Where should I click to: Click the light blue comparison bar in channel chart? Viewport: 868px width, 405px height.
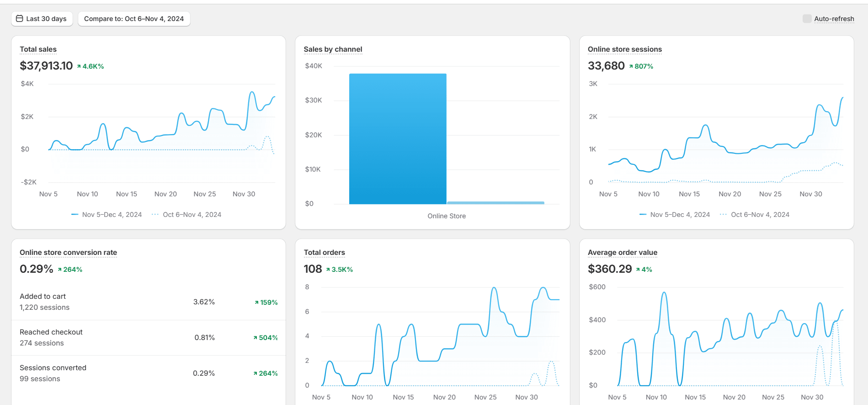(x=495, y=202)
